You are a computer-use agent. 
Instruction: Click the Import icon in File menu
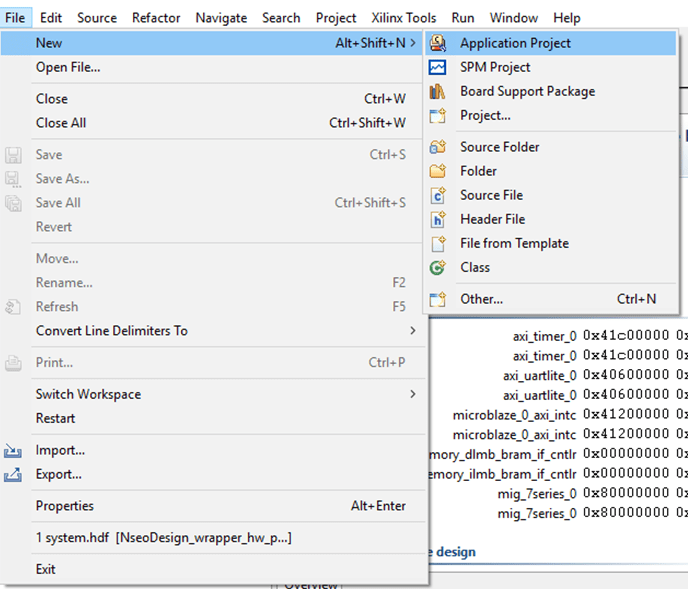(13, 451)
